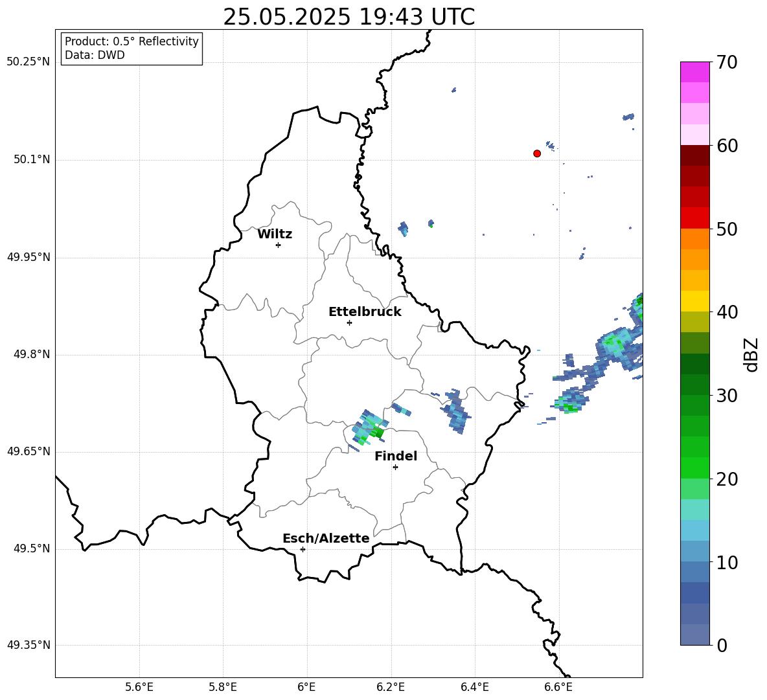The width and height of the screenshot is (767, 700).
Task: Click the 5.6°E longitude label
Action: click(x=139, y=687)
